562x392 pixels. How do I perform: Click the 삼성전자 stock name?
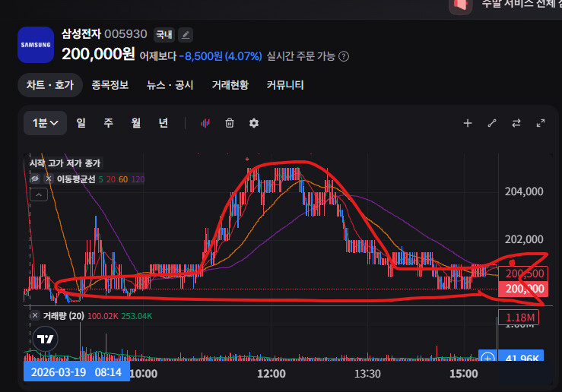[81, 34]
